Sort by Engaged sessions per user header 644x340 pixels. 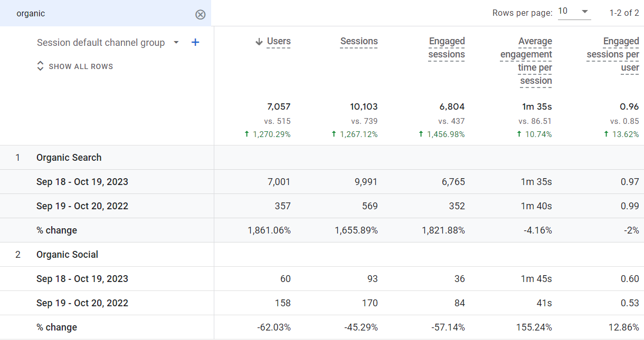(x=613, y=54)
